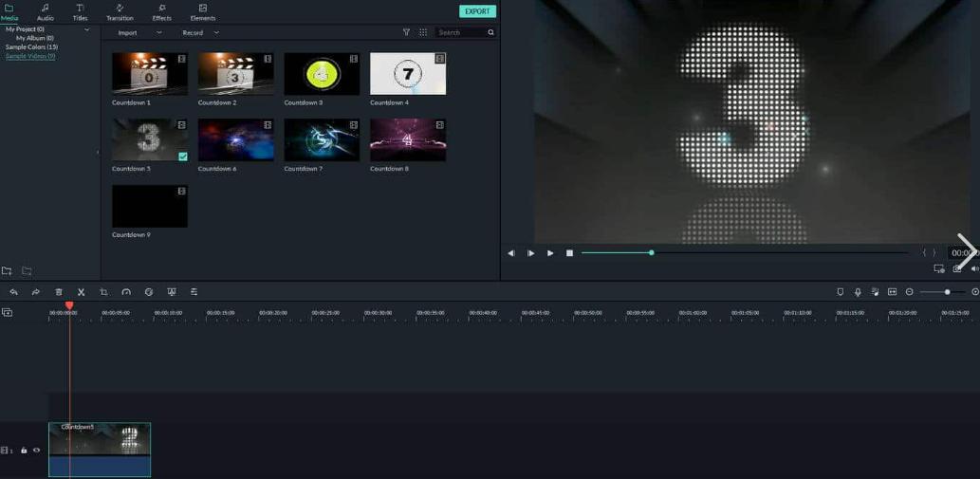
Task: Switch to grid view icon beside search
Action: pos(423,32)
